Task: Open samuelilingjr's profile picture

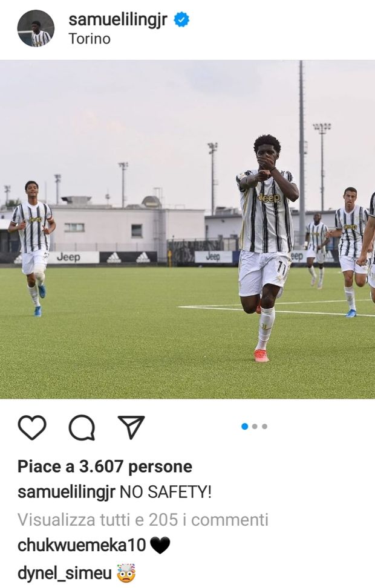Action: (x=36, y=28)
